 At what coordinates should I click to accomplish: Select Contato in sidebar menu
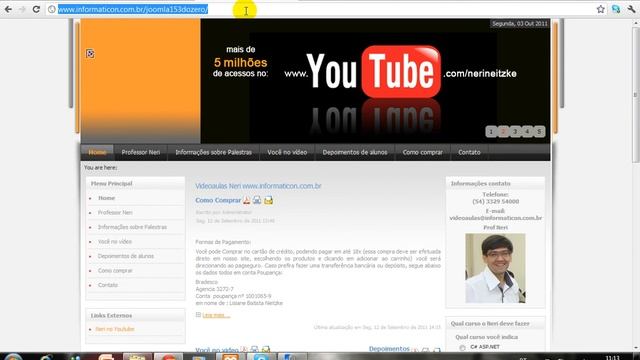[x=108, y=285]
